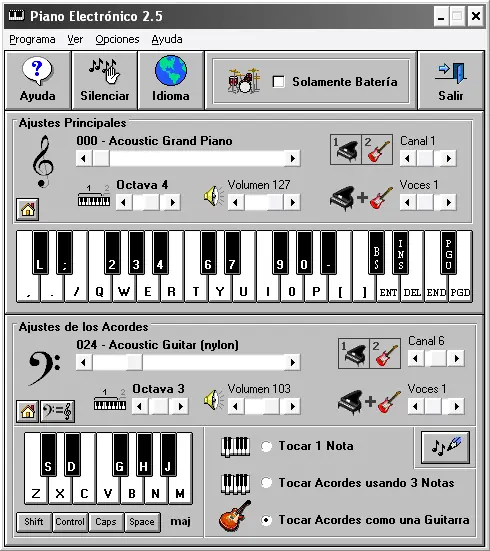Open the Idioma language globe button
The image size is (490, 551).
pyautogui.click(x=171, y=80)
